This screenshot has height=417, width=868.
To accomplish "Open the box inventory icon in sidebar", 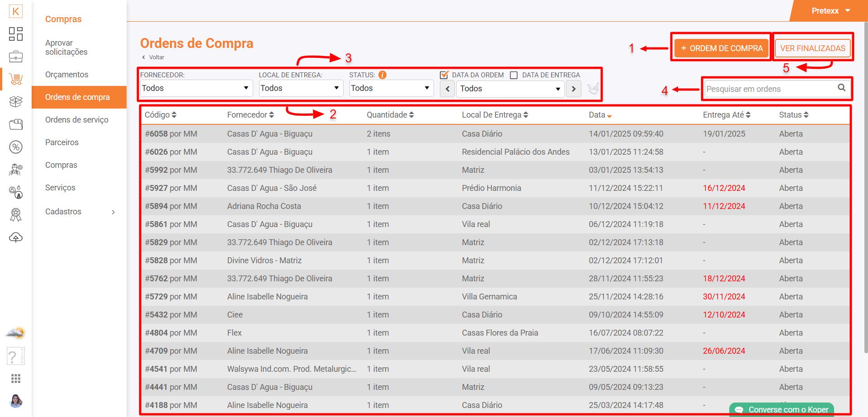I will (16, 102).
